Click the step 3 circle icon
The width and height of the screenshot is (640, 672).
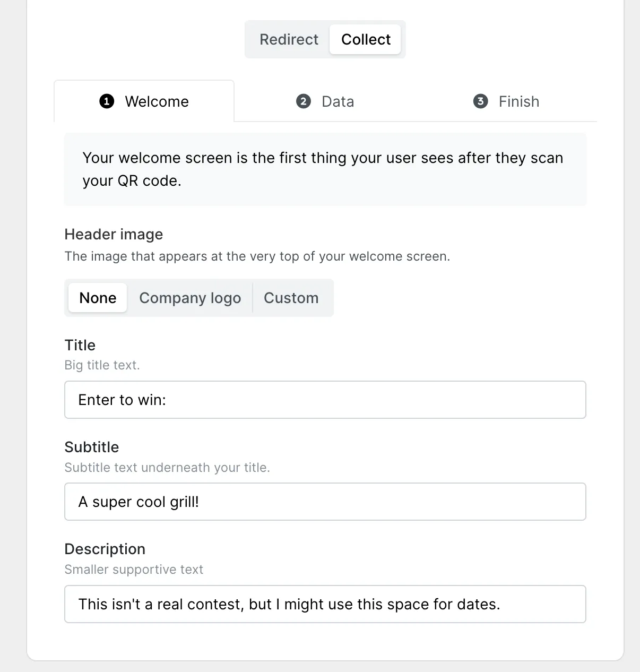point(480,101)
